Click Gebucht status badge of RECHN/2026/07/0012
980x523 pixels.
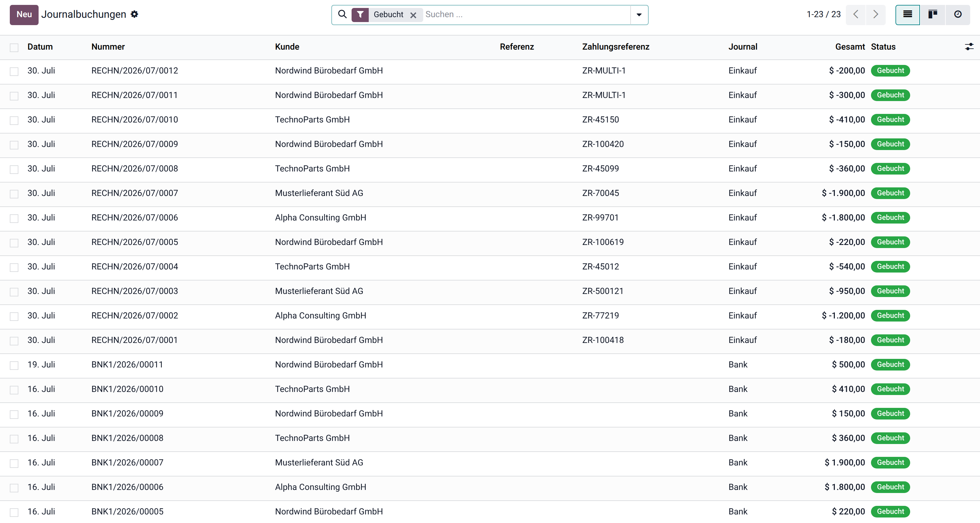point(890,70)
